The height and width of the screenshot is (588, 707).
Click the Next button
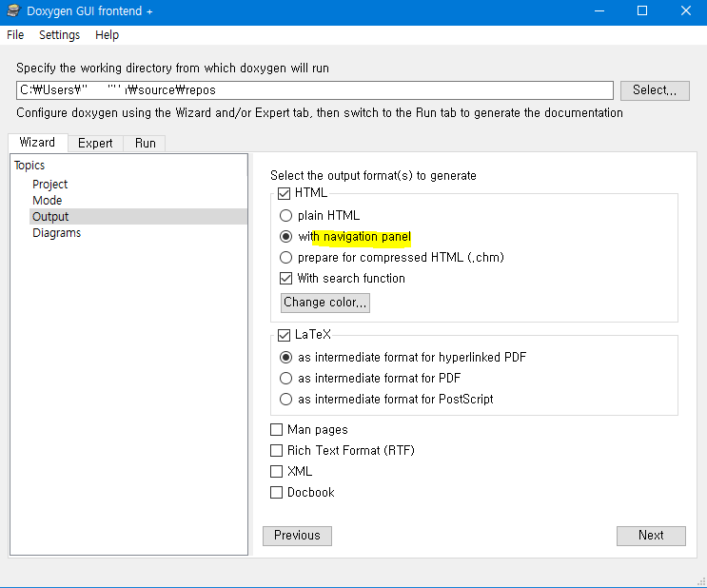pos(651,536)
